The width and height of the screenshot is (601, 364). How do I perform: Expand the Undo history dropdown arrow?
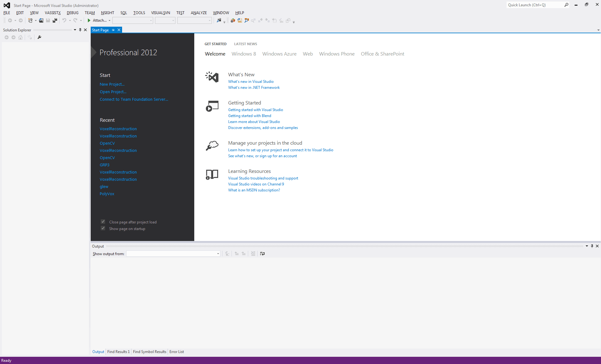click(x=70, y=21)
